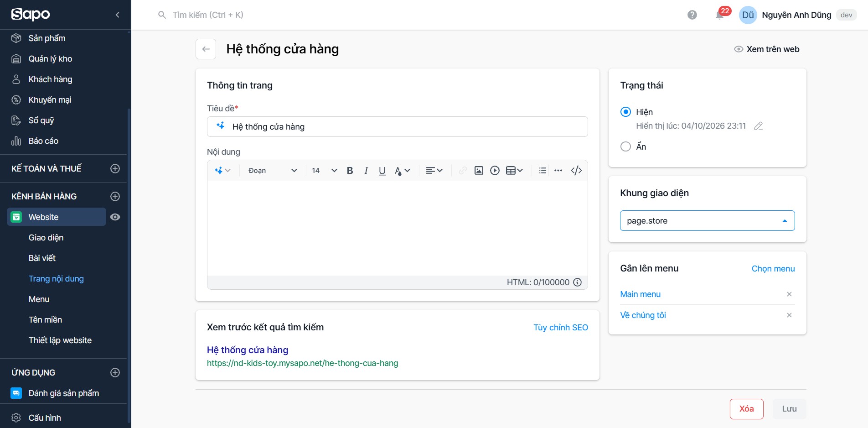868x428 pixels.
Task: Open Giao diện under Website
Action: pos(46,238)
